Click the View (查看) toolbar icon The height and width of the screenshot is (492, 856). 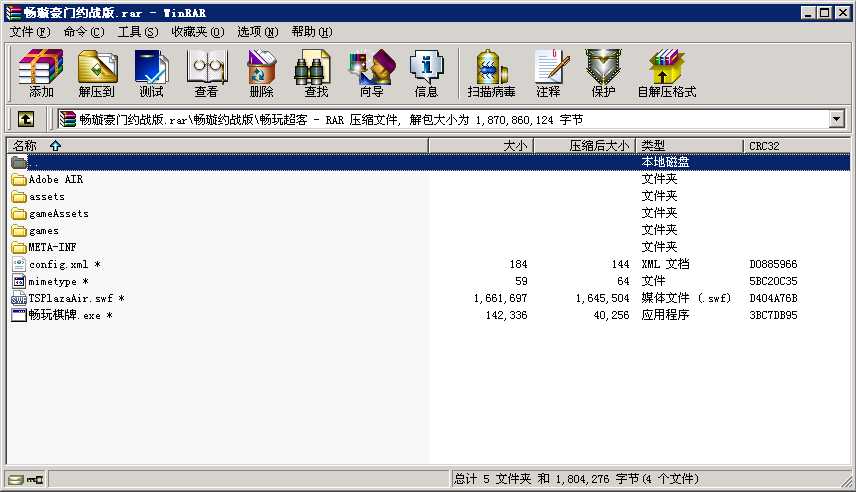click(x=206, y=74)
